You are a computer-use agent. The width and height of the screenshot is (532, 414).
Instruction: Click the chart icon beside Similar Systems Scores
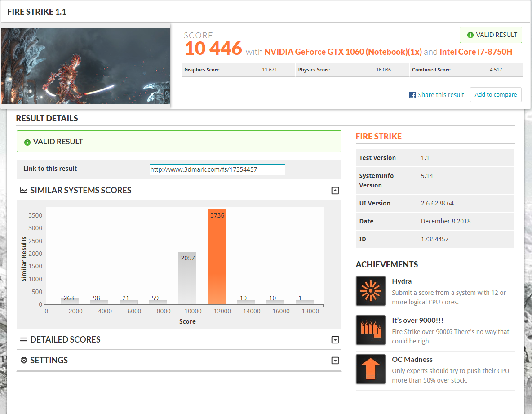(24, 191)
